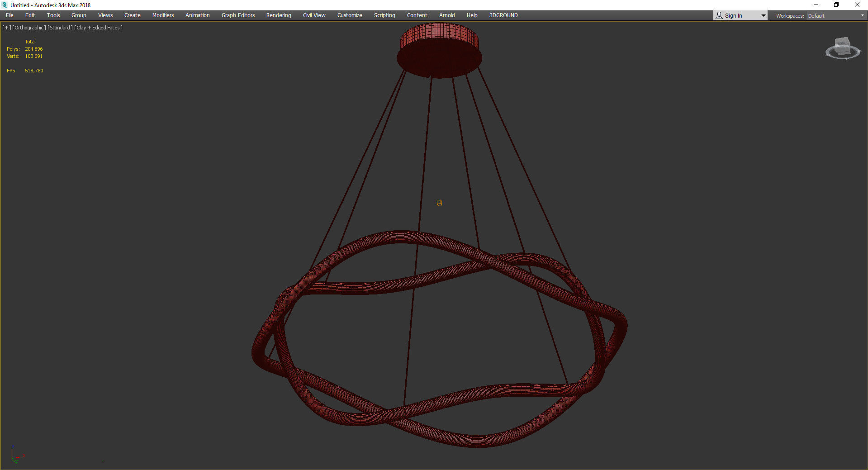This screenshot has width=868, height=470.
Task: Open the Edit menu
Action: [x=30, y=15]
